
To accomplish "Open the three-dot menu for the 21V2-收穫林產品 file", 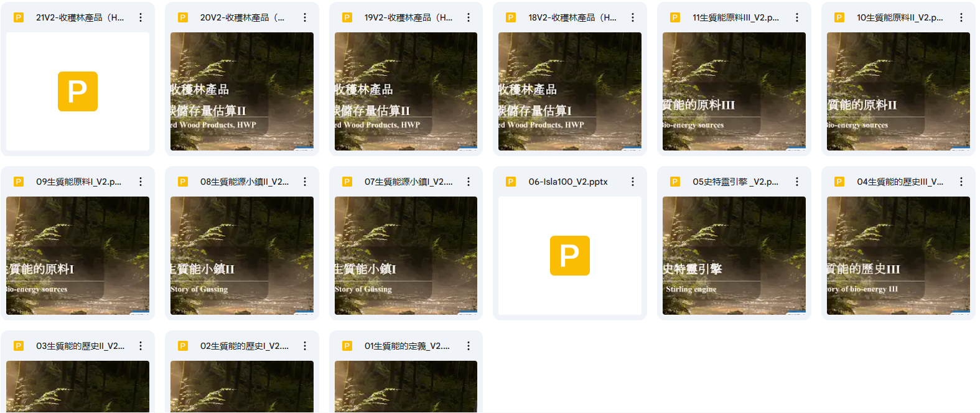I will click(x=141, y=17).
